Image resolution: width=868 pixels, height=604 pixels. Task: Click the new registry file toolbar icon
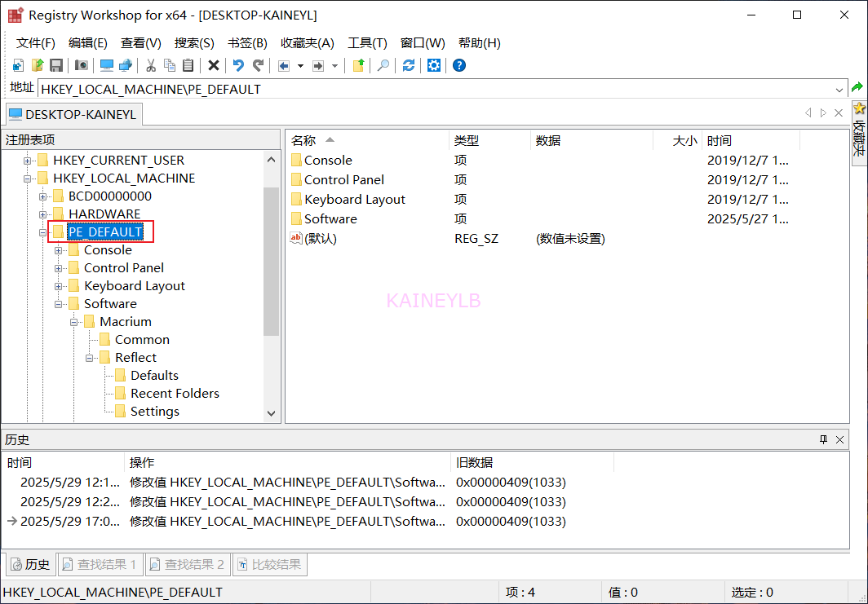(x=18, y=65)
